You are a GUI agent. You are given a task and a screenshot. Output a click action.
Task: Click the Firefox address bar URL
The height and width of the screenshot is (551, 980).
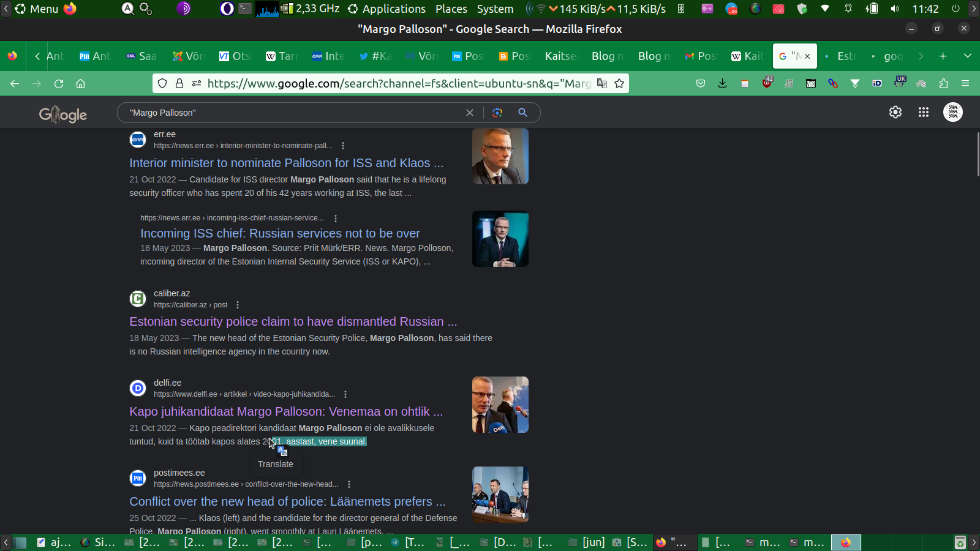click(x=399, y=84)
